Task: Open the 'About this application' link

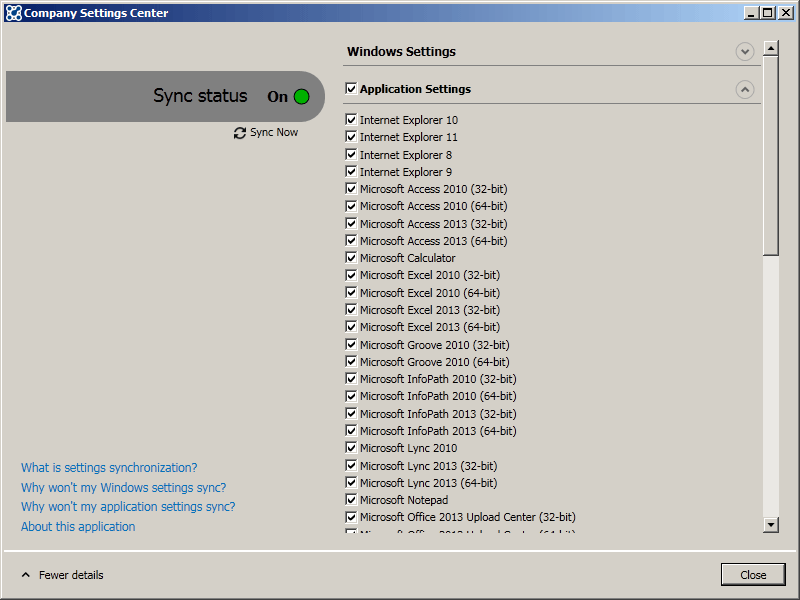Action: tap(78, 527)
